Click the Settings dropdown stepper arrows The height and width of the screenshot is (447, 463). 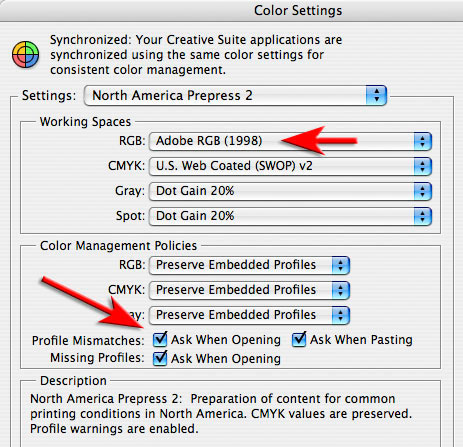[x=376, y=96]
